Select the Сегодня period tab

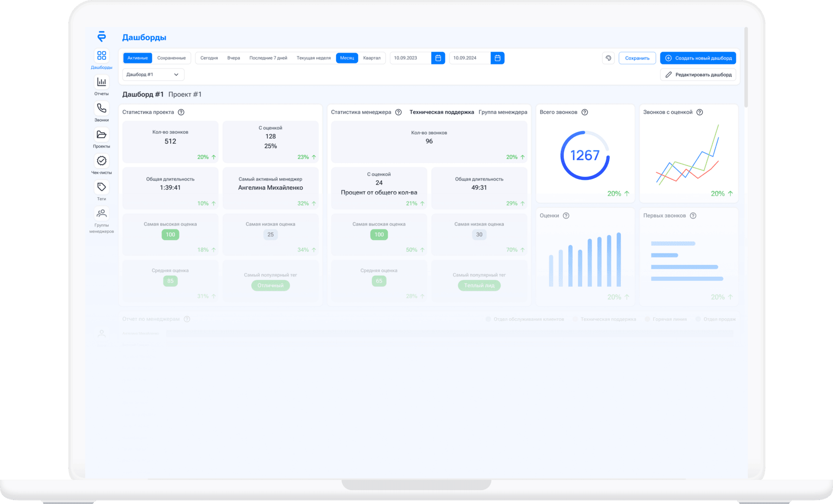209,58
